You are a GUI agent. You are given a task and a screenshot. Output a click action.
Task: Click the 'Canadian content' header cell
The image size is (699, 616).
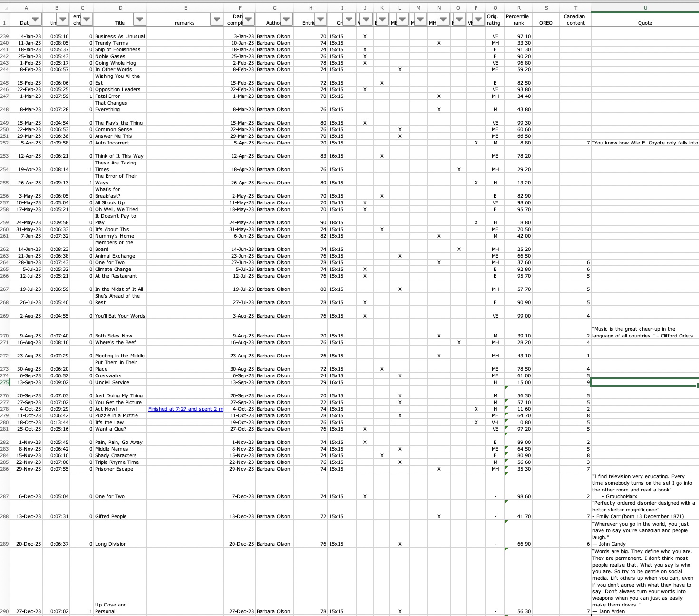coord(575,19)
